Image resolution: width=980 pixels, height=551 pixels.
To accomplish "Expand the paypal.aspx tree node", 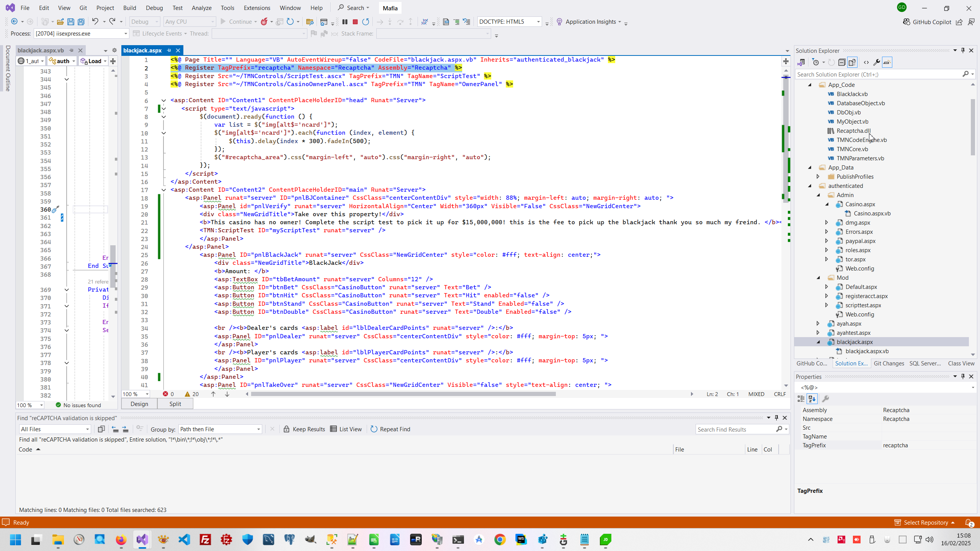I will pos(826,241).
